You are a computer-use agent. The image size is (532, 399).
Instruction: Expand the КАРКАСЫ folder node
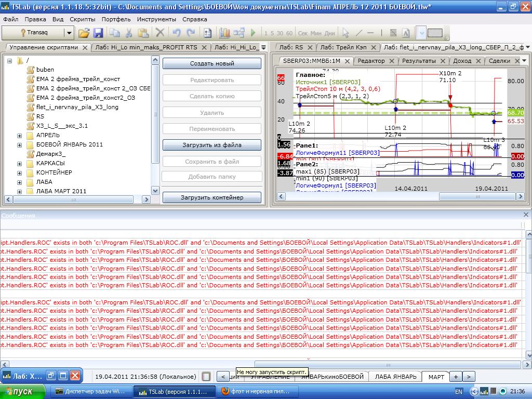click(x=20, y=164)
